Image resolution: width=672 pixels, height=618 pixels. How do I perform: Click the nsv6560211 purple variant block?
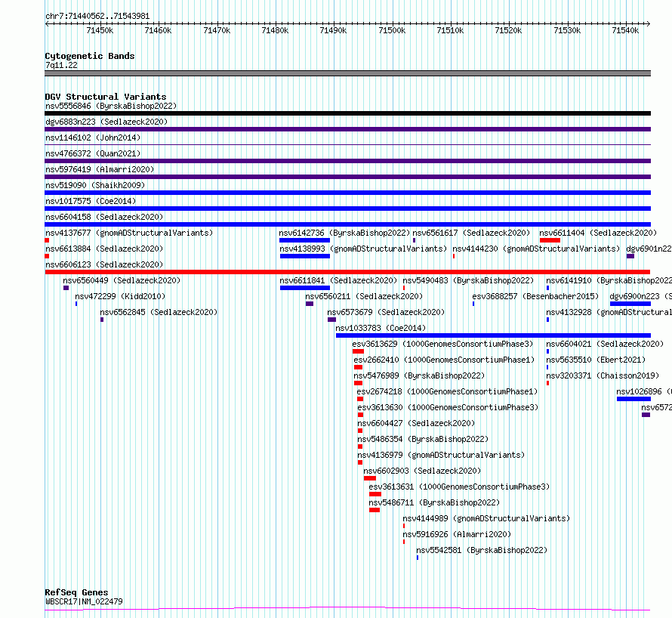click(x=310, y=304)
